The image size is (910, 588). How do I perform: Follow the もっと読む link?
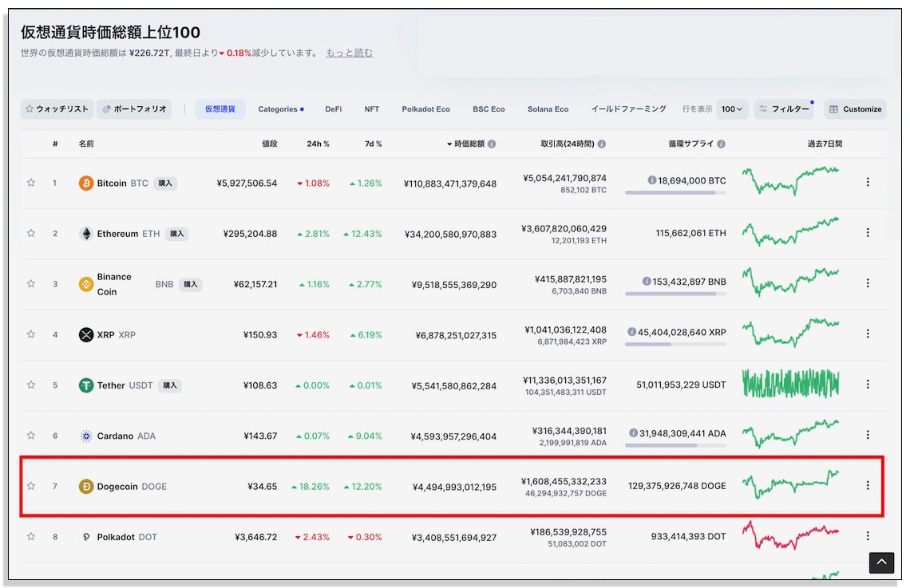349,53
